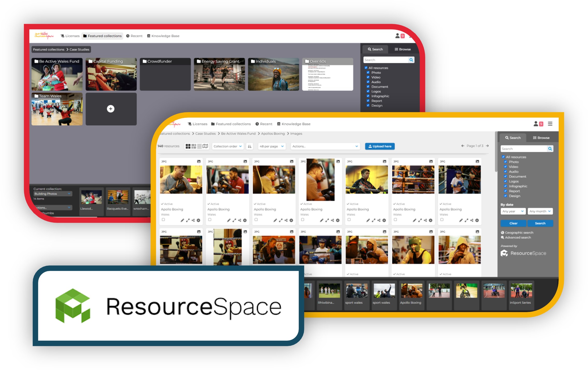Expand the 48 per page dropdown
The image size is (588, 370).
click(x=272, y=146)
